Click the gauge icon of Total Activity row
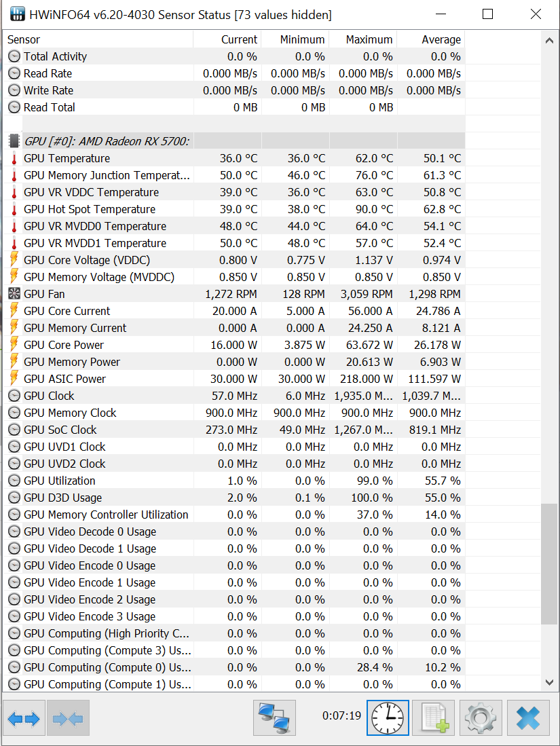 tap(14, 56)
